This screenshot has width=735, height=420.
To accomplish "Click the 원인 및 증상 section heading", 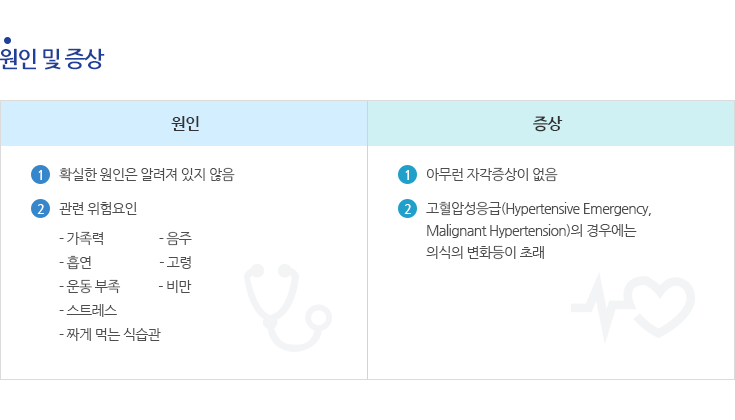I will coord(52,59).
